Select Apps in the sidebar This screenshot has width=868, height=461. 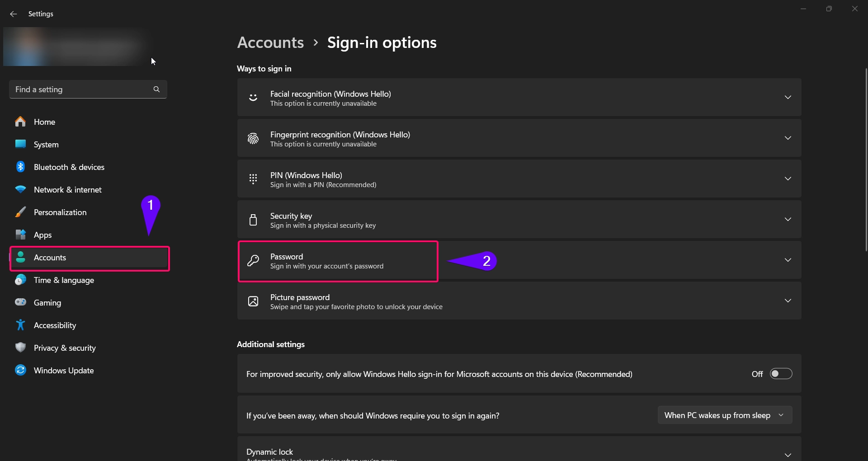tap(88, 235)
